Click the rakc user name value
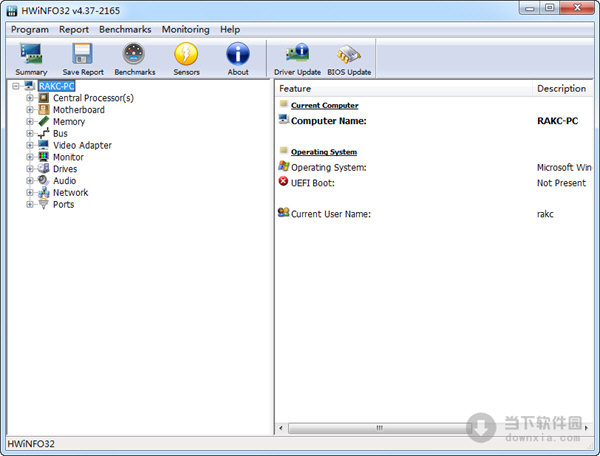 click(x=545, y=214)
